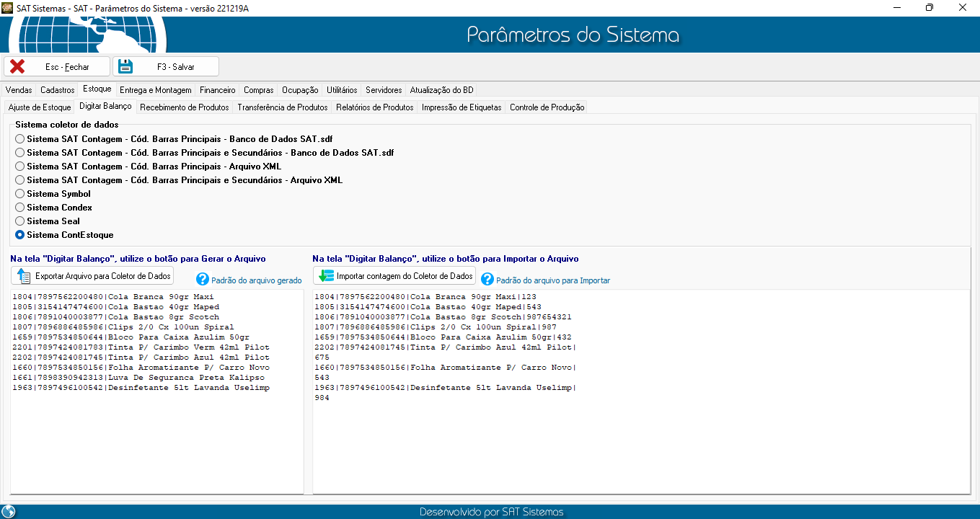The height and width of the screenshot is (519, 980).
Task: Click the floppy disk Salvar icon
Action: pos(126,66)
